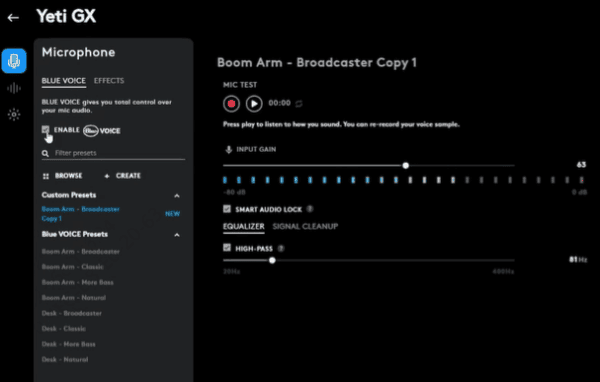Click the NEW badge on custom preset
Viewport: 600px width, 382px height.
(x=173, y=214)
